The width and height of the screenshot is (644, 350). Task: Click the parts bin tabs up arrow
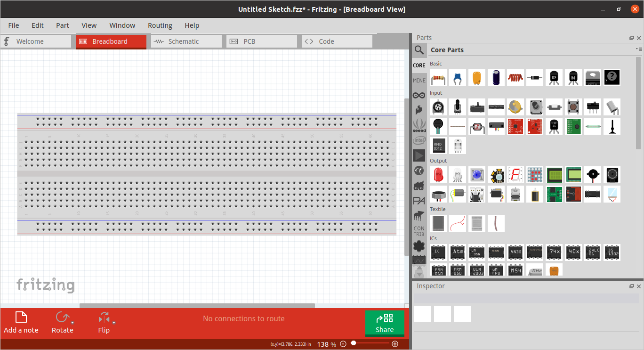click(419, 269)
